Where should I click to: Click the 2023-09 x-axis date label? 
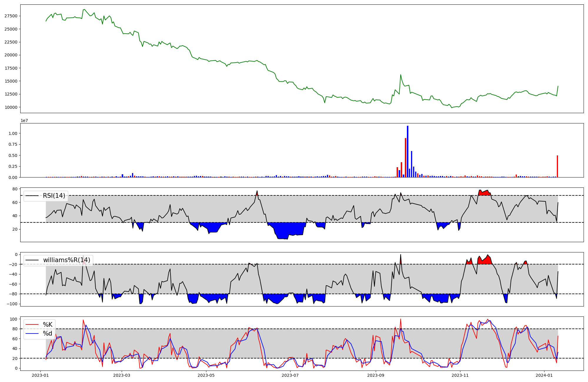(x=375, y=375)
